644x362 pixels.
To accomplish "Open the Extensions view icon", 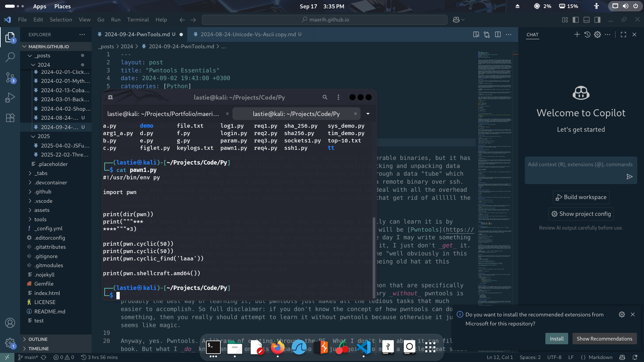I will (x=10, y=118).
